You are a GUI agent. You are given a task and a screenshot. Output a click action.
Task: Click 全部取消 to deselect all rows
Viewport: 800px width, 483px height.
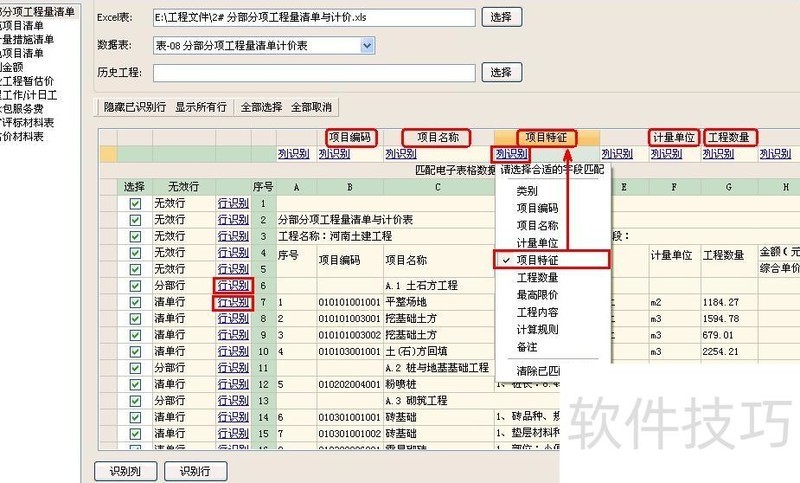tap(311, 107)
